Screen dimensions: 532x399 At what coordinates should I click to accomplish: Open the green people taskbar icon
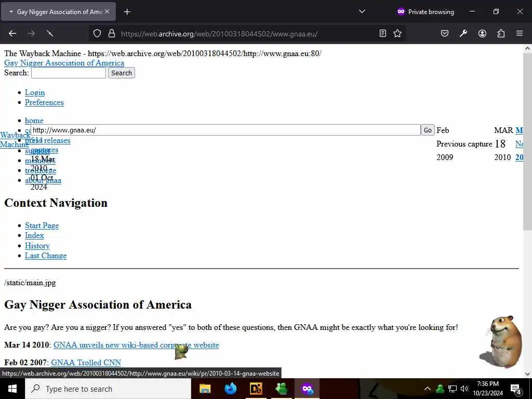(x=282, y=389)
